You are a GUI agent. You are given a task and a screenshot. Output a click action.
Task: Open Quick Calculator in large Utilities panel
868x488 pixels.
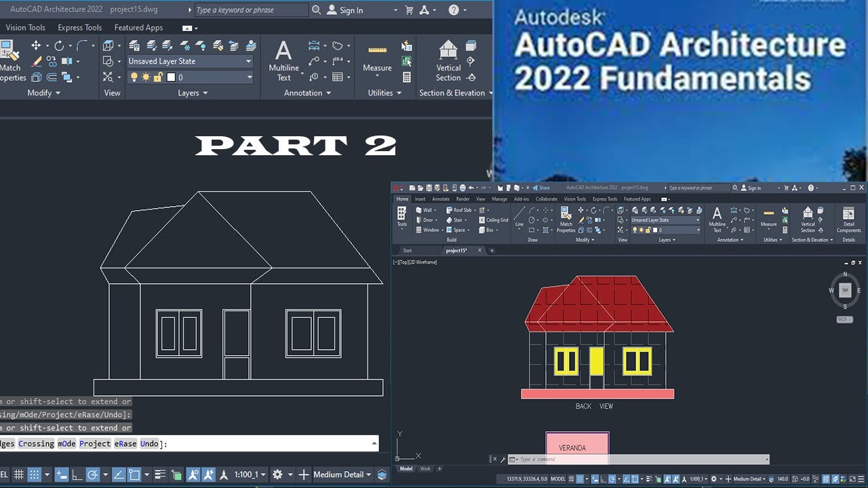pyautogui.click(x=407, y=77)
